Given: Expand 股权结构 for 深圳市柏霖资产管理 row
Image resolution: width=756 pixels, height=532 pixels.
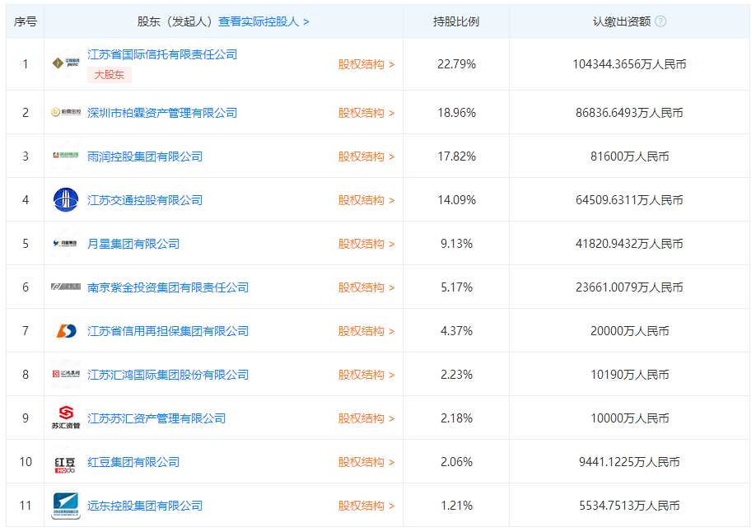Looking at the screenshot, I should (x=366, y=113).
